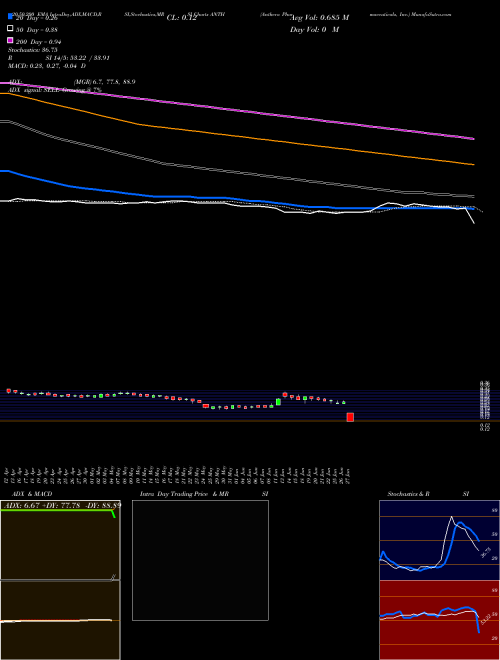Click the 'Intra Day Trading Price & MR' heading
This screenshot has height=660, width=500.
point(184,494)
